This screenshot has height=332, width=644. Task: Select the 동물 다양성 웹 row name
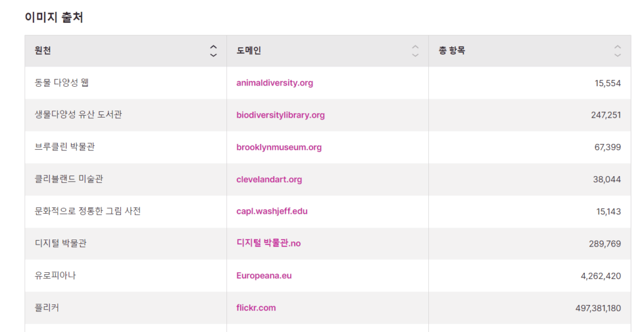[62, 83]
